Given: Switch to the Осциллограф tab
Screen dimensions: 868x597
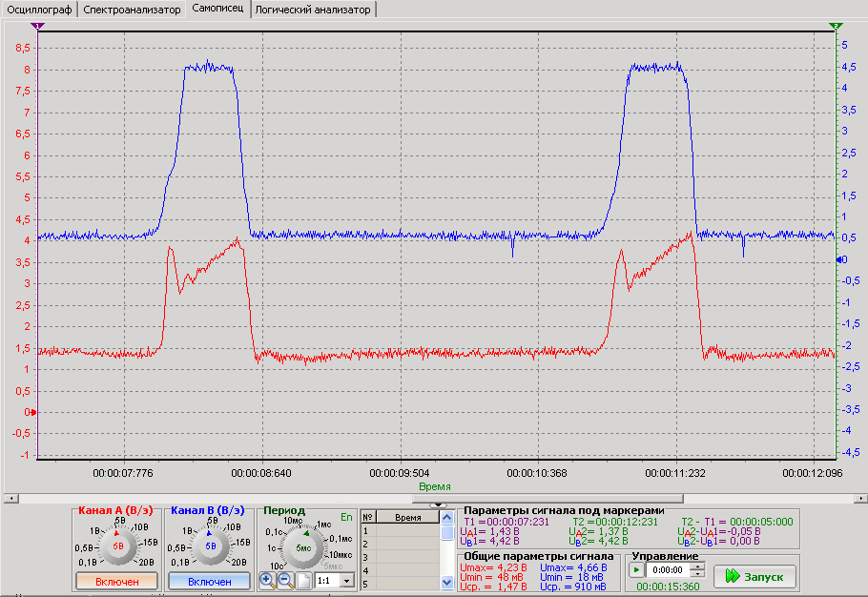Looking at the screenshot, I should (39, 10).
